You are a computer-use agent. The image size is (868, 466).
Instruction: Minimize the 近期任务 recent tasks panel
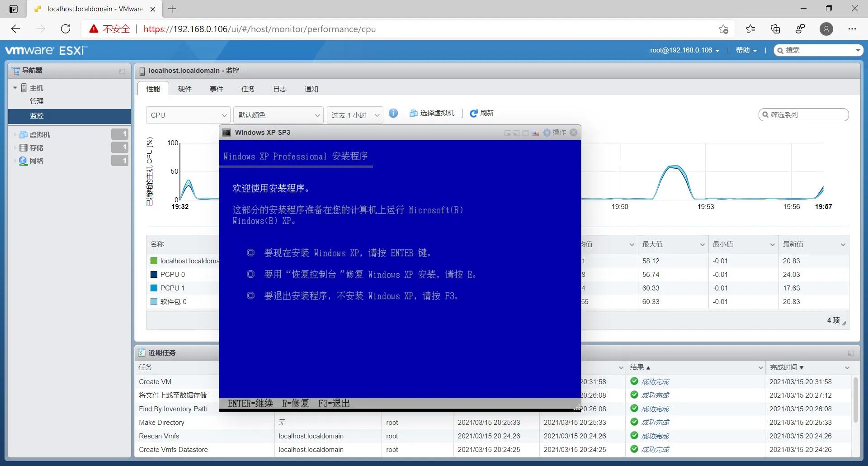[x=851, y=353]
